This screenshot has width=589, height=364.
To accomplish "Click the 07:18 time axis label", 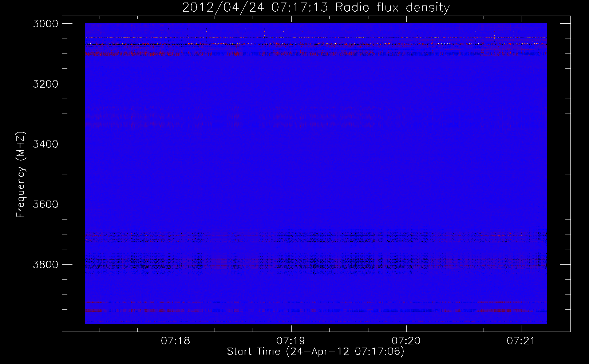I will pyautogui.click(x=176, y=341).
